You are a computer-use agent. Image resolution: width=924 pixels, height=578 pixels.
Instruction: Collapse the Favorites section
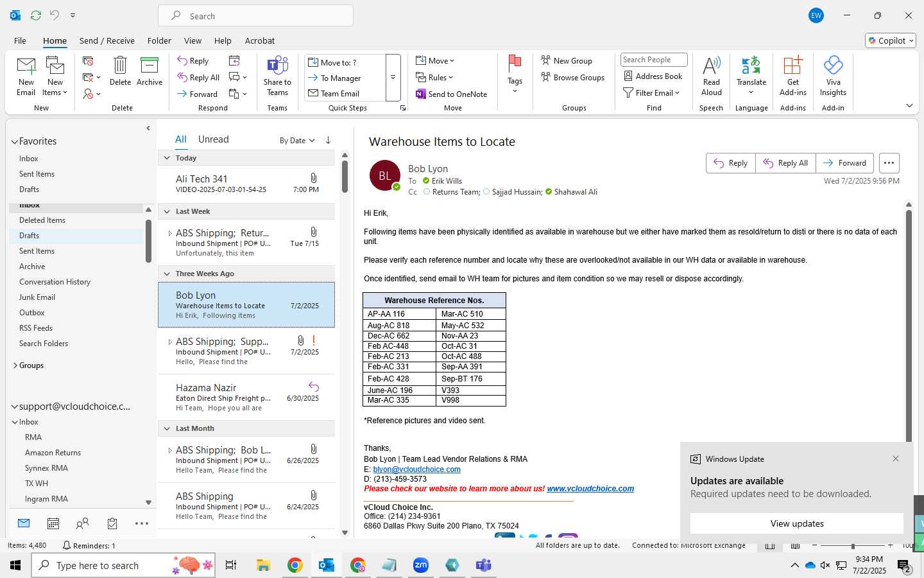15,141
